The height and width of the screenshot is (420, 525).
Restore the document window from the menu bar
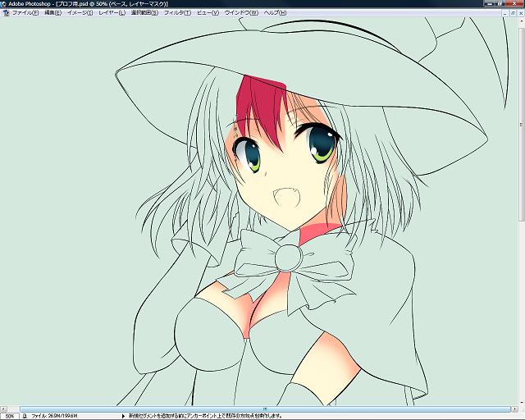point(514,13)
